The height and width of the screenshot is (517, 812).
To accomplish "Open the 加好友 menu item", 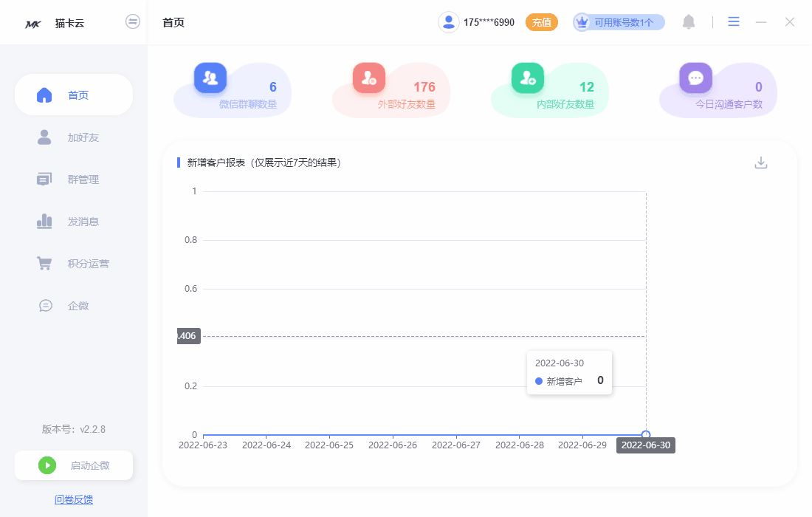I will 74,137.
